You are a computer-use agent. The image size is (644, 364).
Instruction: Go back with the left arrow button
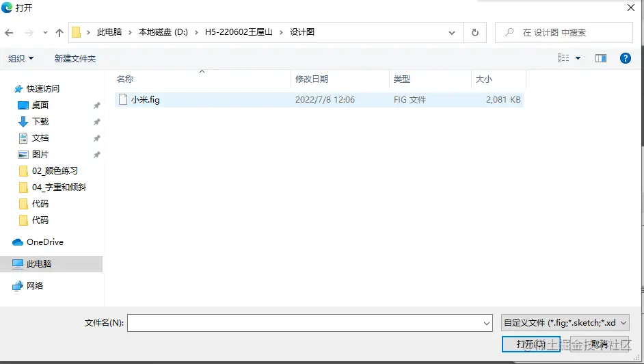9,33
